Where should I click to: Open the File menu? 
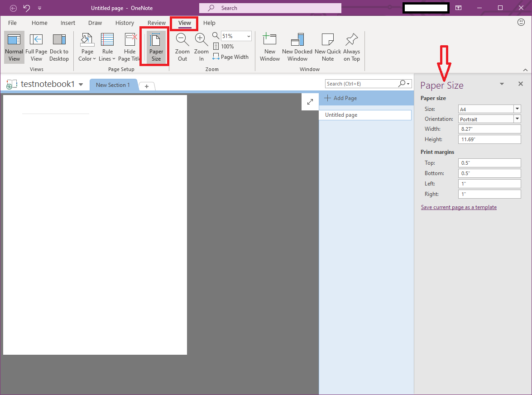pyautogui.click(x=13, y=23)
